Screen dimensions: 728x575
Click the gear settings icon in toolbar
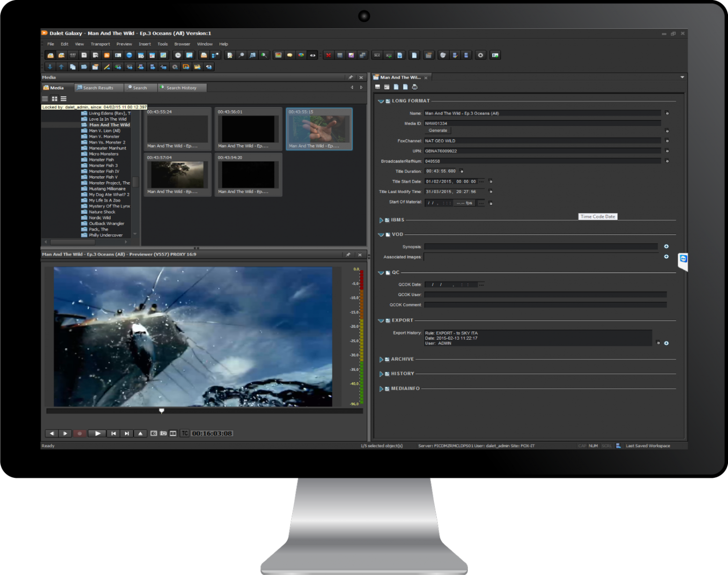[480, 56]
